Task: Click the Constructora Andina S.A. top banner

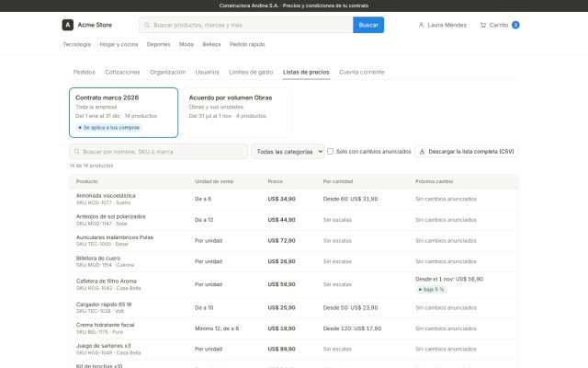Action: coord(294,6)
